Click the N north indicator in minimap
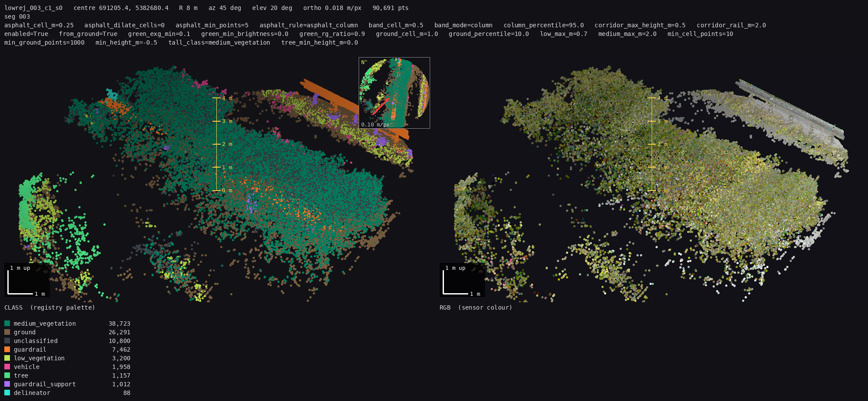 pos(364,62)
